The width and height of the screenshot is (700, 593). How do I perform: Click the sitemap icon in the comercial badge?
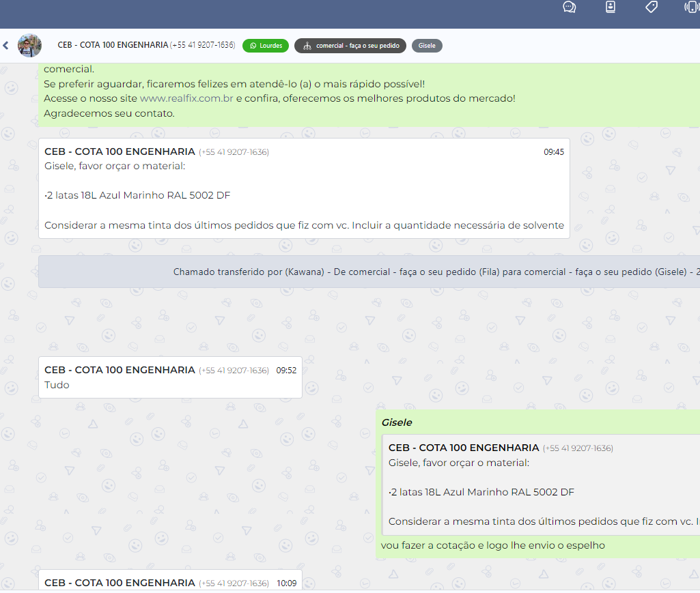click(307, 46)
